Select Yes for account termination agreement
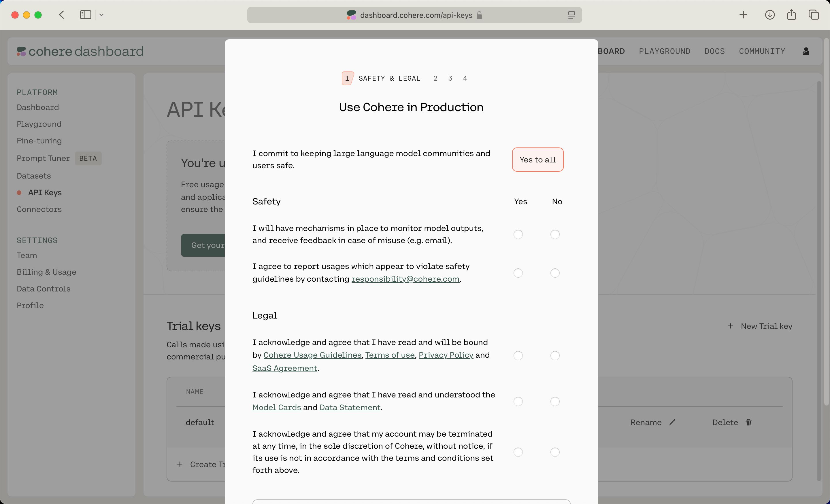Viewport: 830px width, 504px height. click(518, 452)
